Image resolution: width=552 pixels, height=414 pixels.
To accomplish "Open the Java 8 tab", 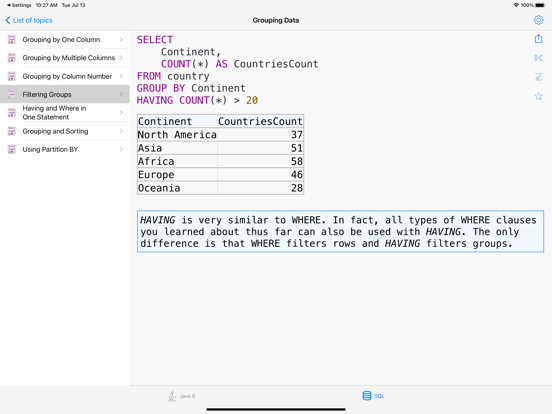I will point(181,396).
